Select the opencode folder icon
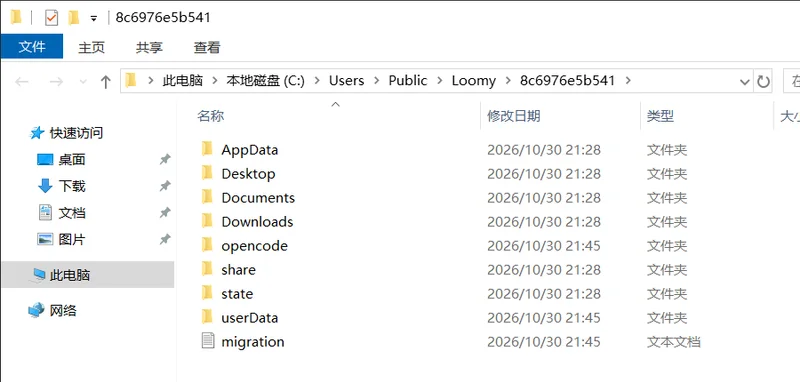Viewport: 800px width, 382px height. (x=207, y=245)
